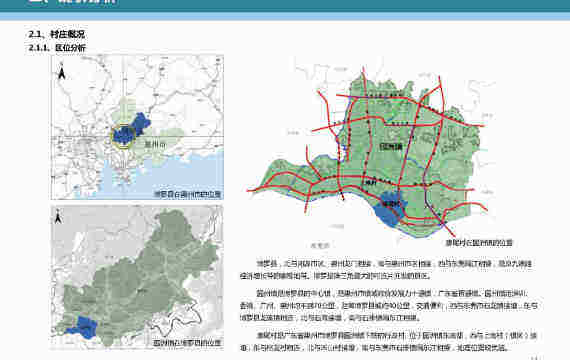Click the 2.1 村庄概况 heading

coord(57,34)
